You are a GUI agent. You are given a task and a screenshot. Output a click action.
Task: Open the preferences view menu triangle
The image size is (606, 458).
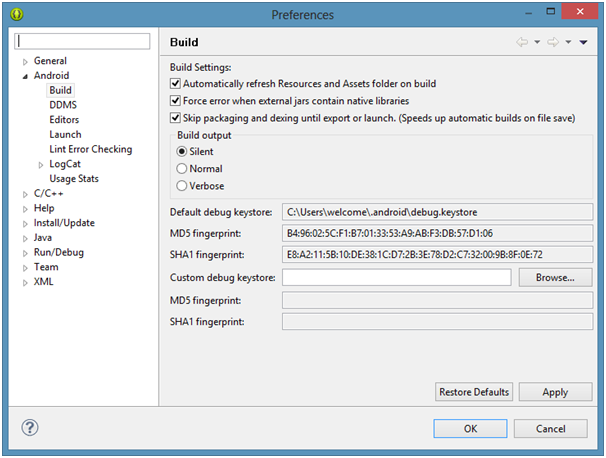tap(584, 42)
